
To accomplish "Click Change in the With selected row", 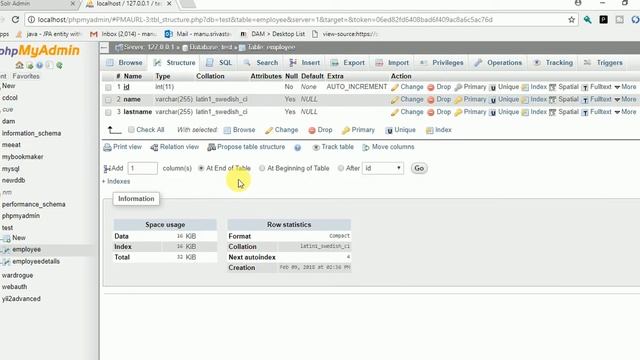I will (282, 130).
